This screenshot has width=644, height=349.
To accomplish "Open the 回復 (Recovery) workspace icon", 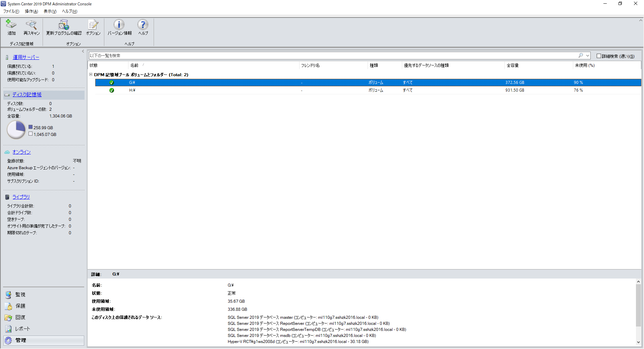I will 8,317.
